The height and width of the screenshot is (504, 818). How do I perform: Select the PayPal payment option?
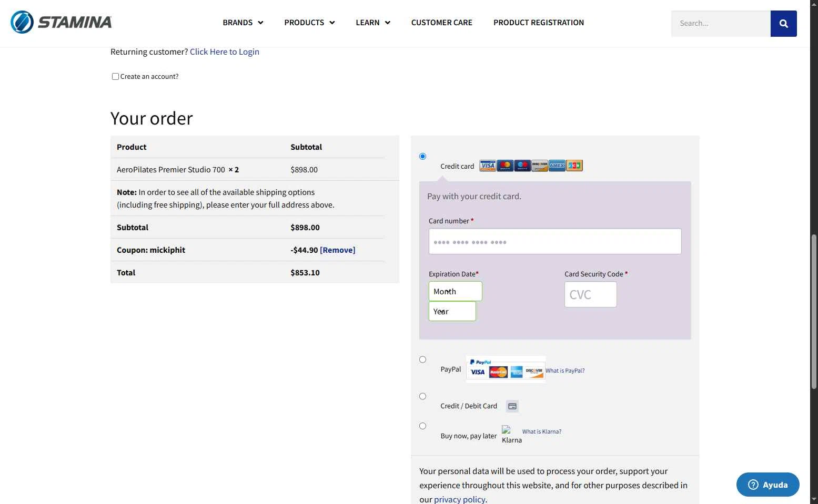[x=422, y=359]
